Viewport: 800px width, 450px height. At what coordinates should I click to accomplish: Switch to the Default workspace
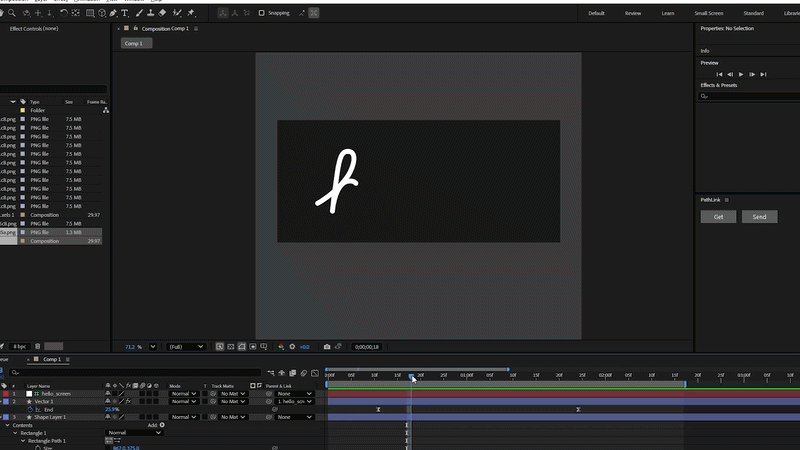(596, 13)
